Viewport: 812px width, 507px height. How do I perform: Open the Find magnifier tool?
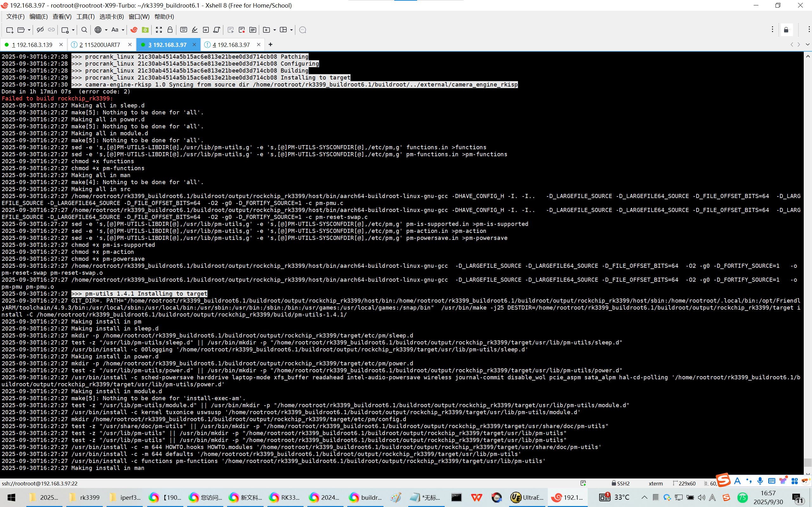coord(84,30)
